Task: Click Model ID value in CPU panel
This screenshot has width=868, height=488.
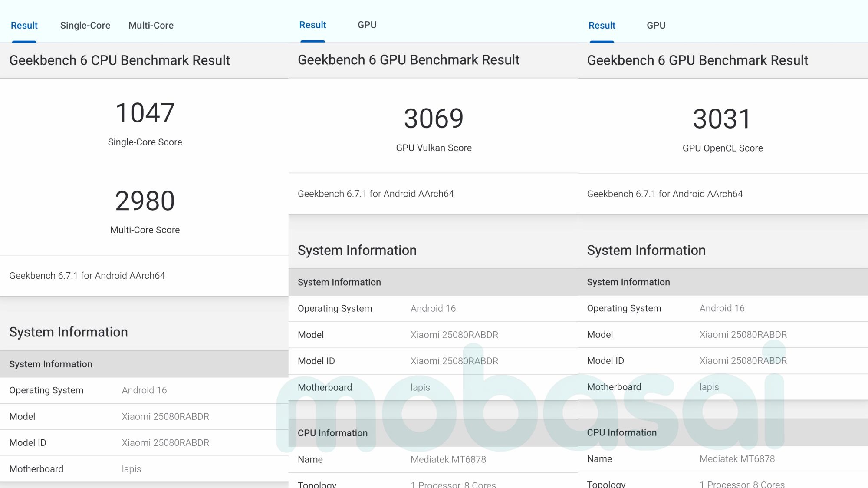Action: tap(165, 443)
